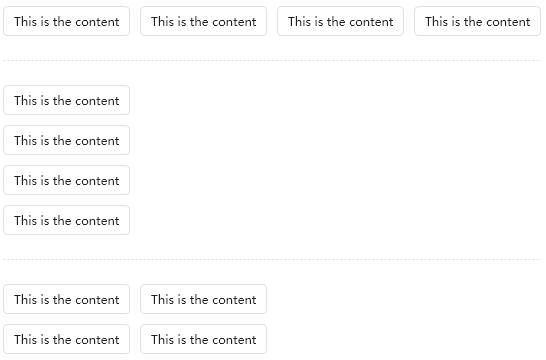Image resolution: width=546 pixels, height=360 pixels.
Task: Select the rightmost button of the horizontal row
Action: (x=477, y=21)
